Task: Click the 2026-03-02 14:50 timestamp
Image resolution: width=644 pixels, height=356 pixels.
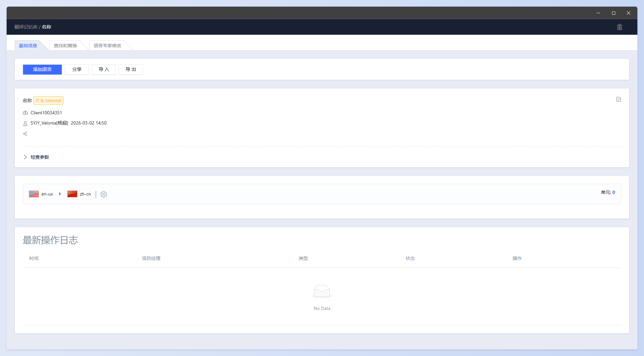Action: pos(89,123)
